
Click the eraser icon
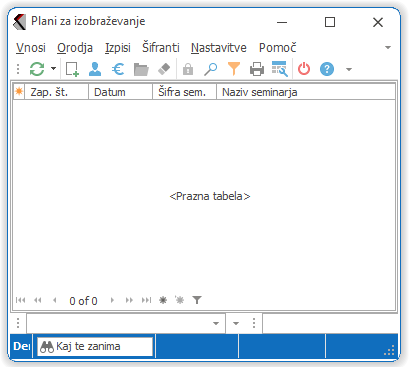(164, 69)
